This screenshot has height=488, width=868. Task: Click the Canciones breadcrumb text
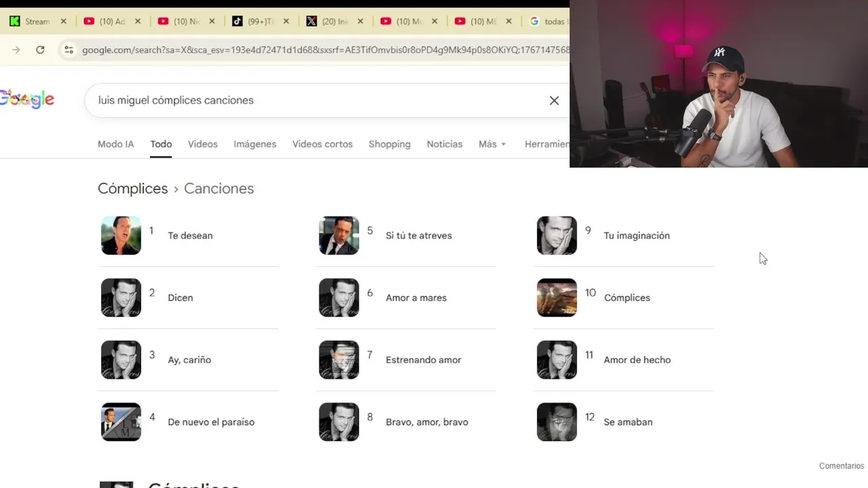[219, 188]
